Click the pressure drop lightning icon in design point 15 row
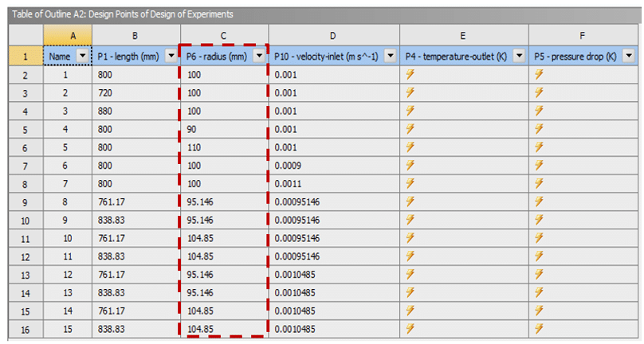The image size is (644, 344). point(539,328)
